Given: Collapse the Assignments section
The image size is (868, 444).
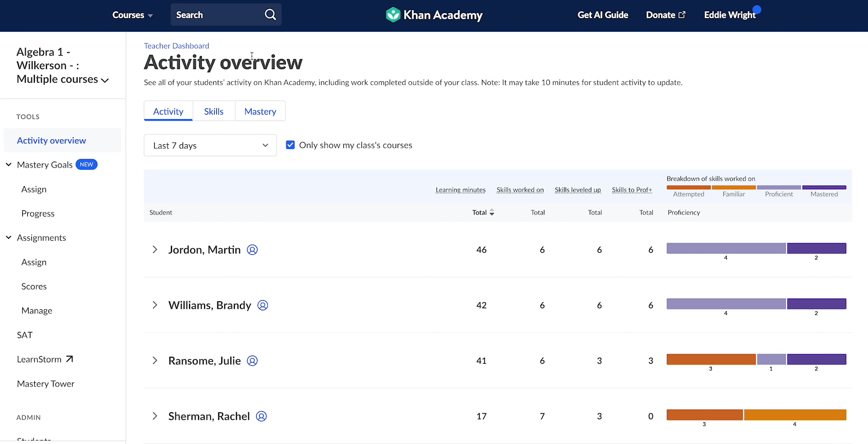Looking at the screenshot, I should (x=9, y=237).
